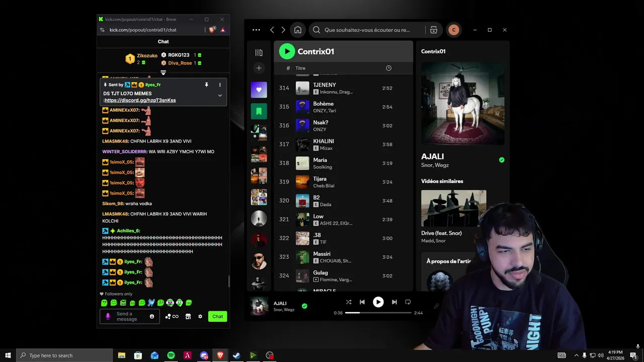The image size is (644, 362).
Task: Toggle saved checkmark next to AJALI title
Action: 502,160
